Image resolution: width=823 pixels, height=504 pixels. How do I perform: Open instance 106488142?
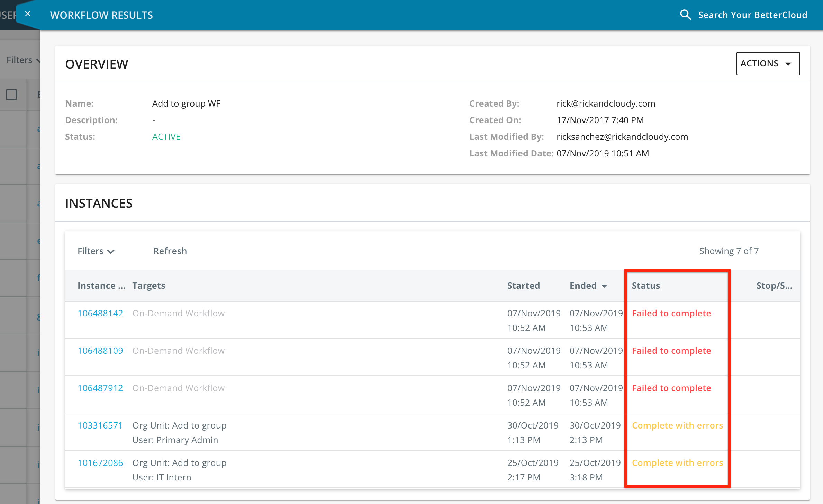click(100, 313)
